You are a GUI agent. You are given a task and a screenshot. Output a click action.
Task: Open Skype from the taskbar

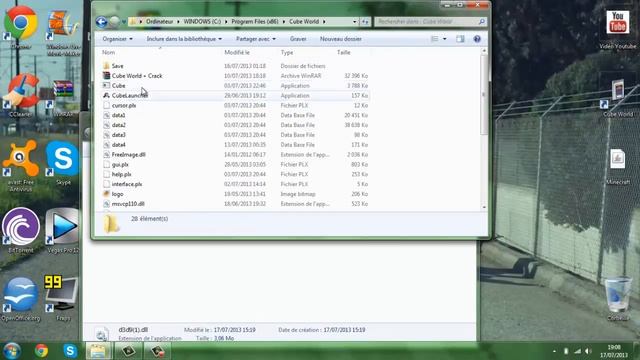70,351
